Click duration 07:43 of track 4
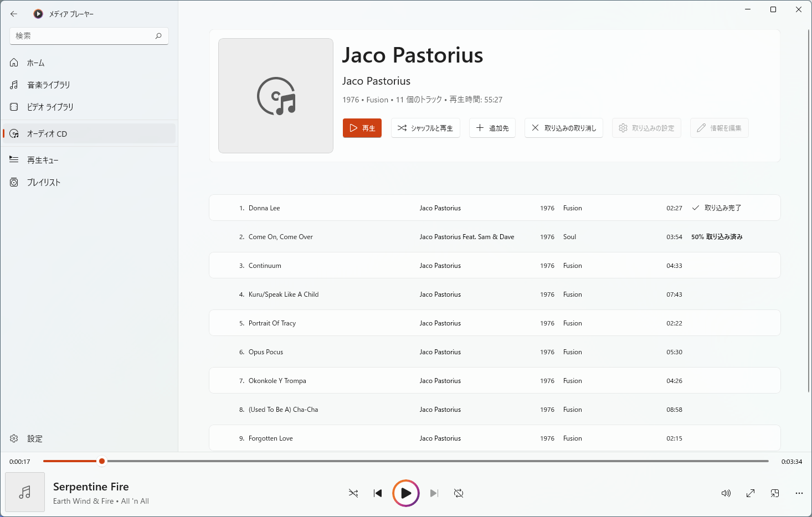Image resolution: width=812 pixels, height=517 pixels. click(x=674, y=294)
